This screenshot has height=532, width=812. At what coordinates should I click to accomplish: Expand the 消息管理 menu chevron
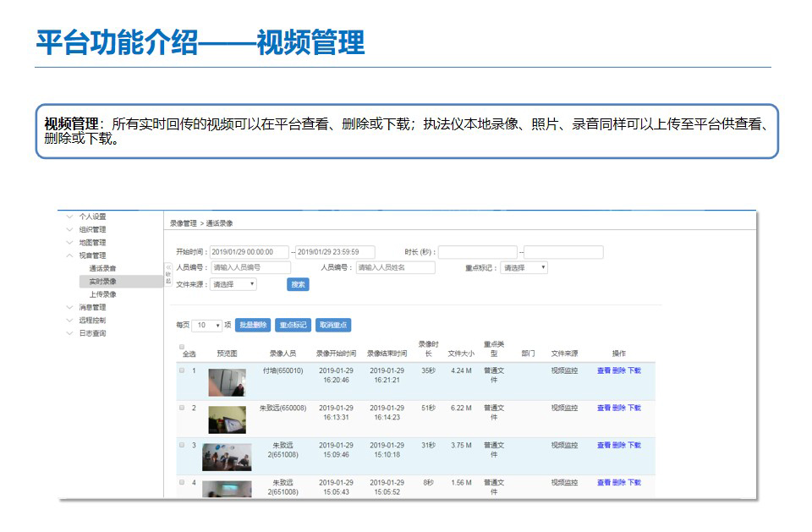(69, 307)
